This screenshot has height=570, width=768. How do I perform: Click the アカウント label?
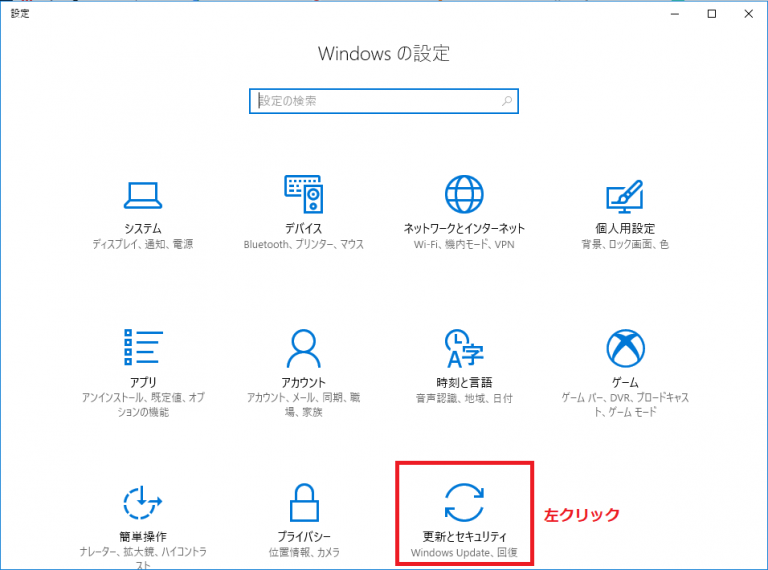coord(304,382)
